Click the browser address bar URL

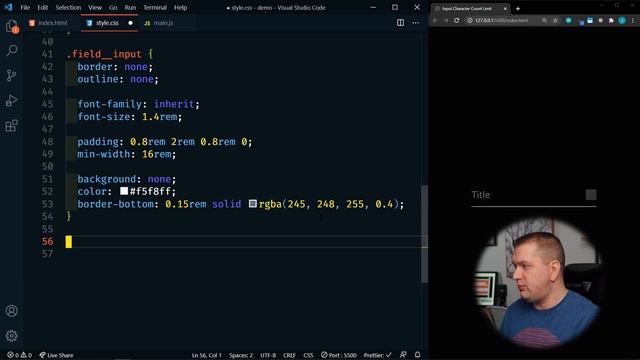(502, 20)
